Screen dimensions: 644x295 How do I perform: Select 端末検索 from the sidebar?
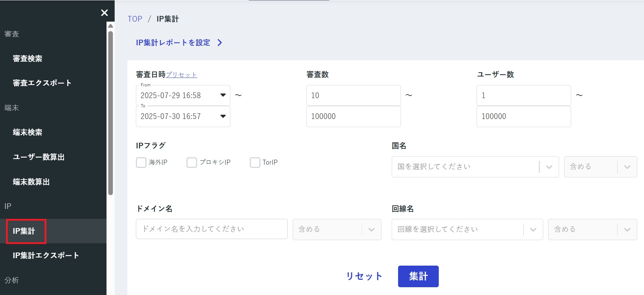point(28,132)
